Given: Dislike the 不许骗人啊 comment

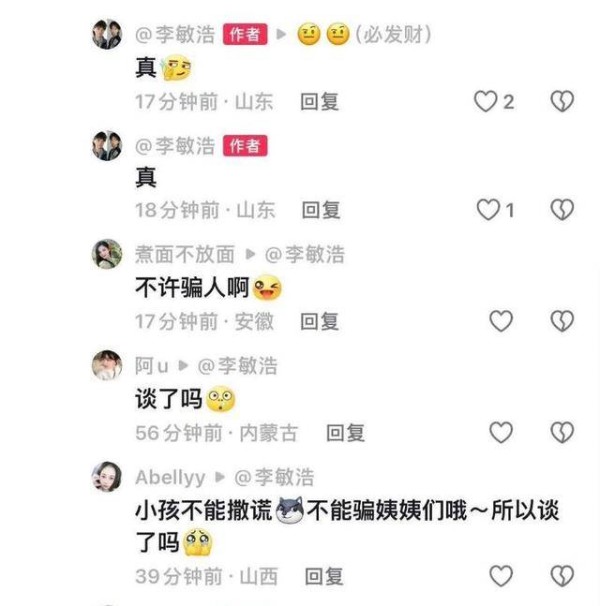Looking at the screenshot, I should 562,321.
